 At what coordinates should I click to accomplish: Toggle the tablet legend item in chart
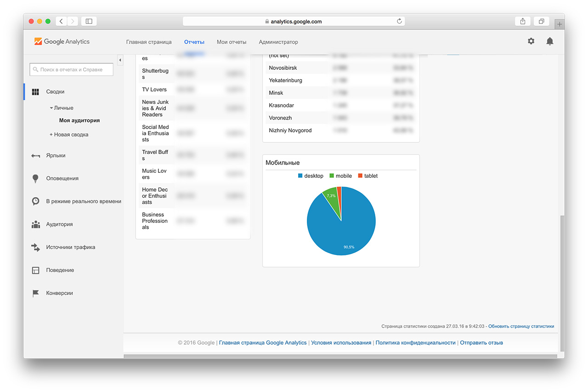367,176
